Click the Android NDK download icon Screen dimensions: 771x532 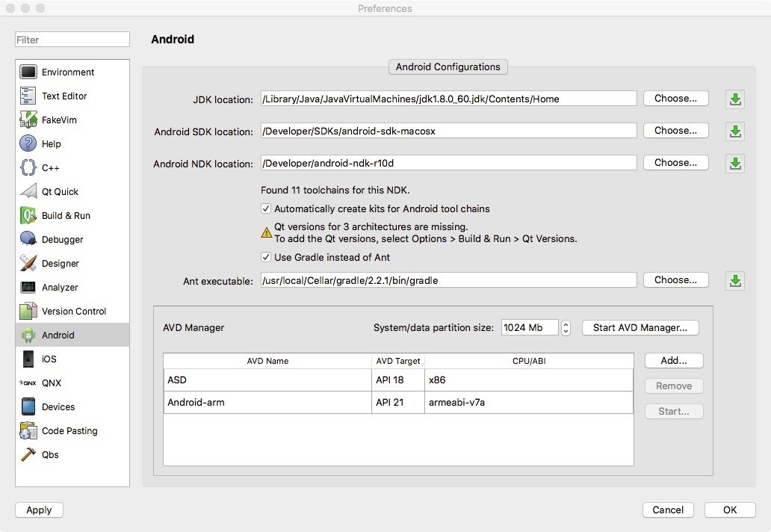tap(735, 163)
